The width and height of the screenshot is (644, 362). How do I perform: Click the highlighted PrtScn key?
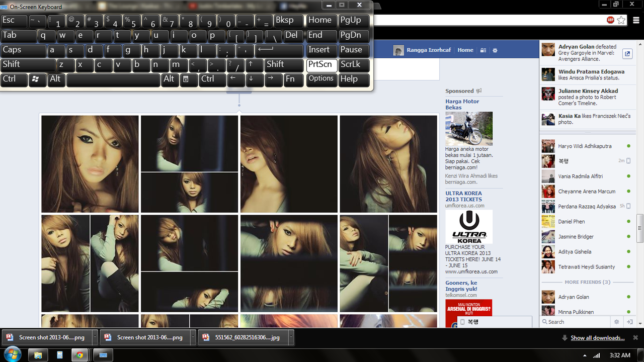click(x=322, y=65)
